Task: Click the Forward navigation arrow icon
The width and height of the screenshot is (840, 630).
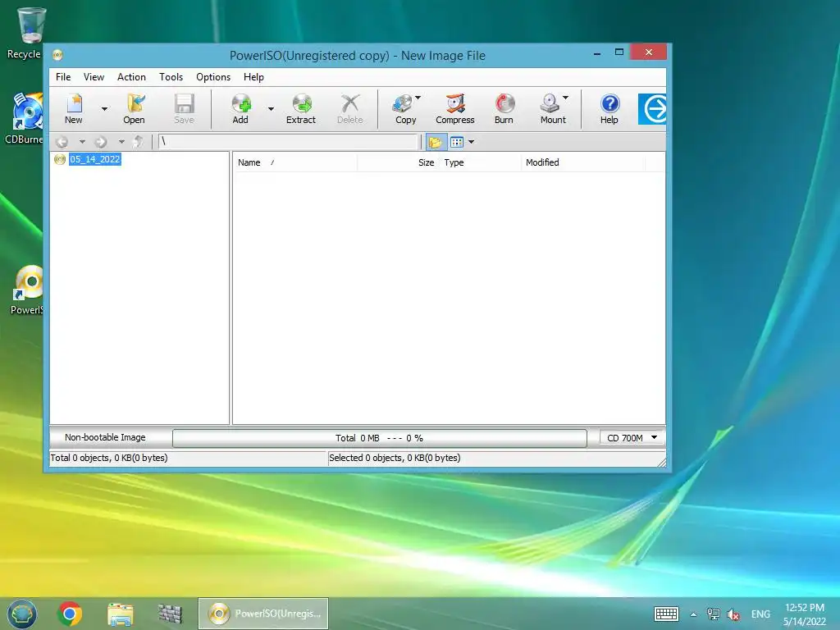Action: point(100,142)
